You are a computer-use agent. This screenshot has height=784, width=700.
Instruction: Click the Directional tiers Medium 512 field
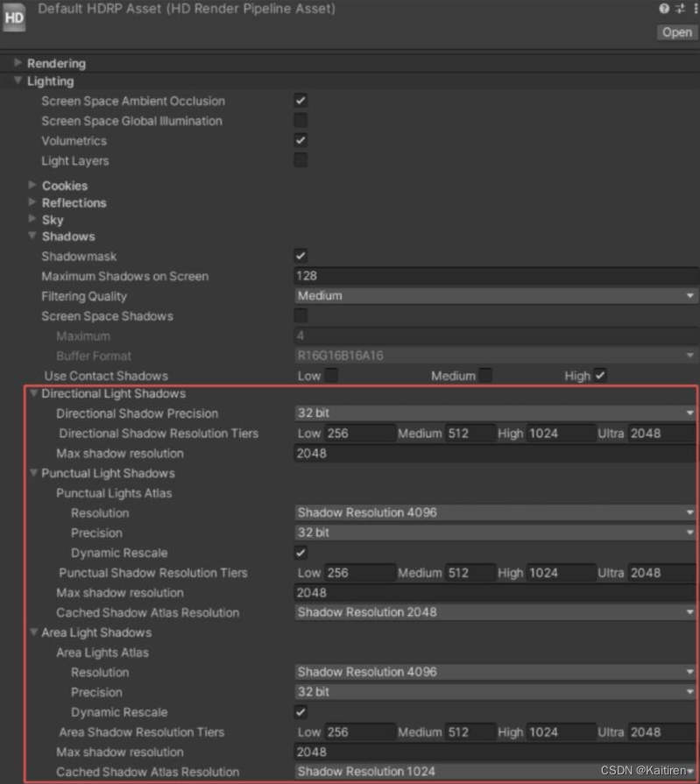pyautogui.click(x=470, y=433)
